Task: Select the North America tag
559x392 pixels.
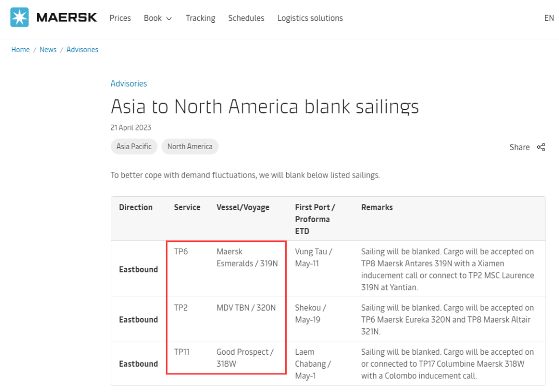Action: pos(190,147)
